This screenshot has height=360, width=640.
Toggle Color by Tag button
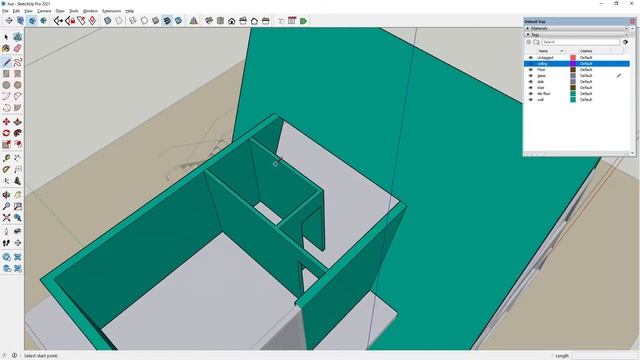625,42
